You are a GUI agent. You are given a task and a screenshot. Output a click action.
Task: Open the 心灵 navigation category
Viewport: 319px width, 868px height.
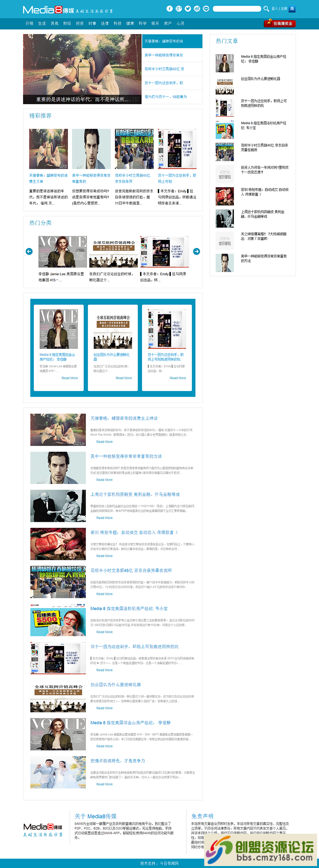(181, 23)
